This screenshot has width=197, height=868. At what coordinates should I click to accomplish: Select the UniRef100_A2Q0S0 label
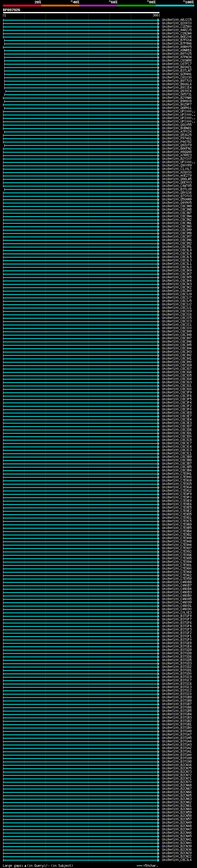pyautogui.click(x=177, y=172)
